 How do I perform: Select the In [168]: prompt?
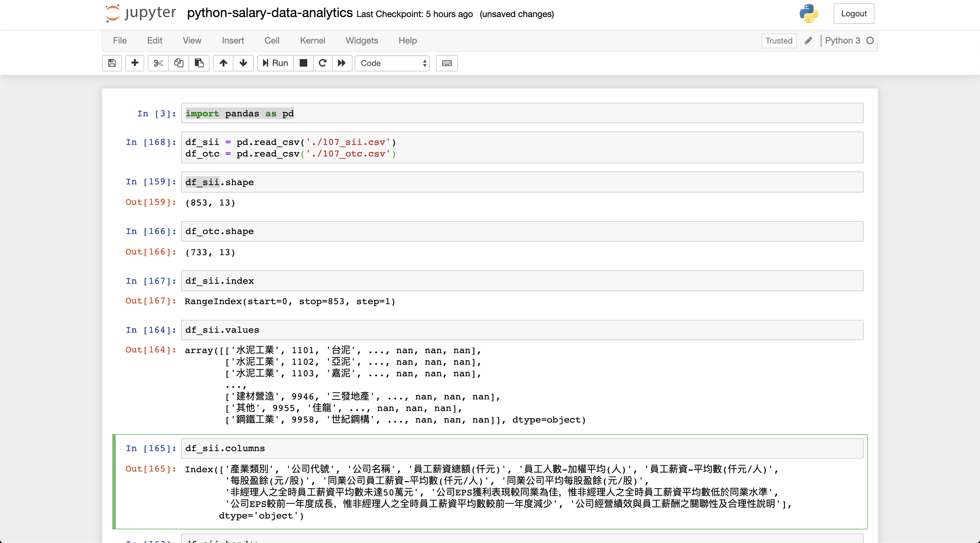click(x=151, y=142)
